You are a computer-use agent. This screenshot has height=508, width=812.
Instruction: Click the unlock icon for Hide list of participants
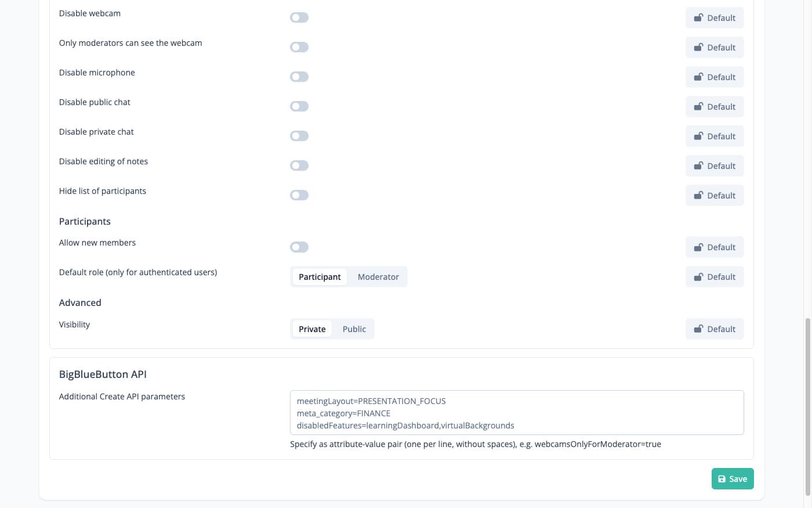coord(698,196)
